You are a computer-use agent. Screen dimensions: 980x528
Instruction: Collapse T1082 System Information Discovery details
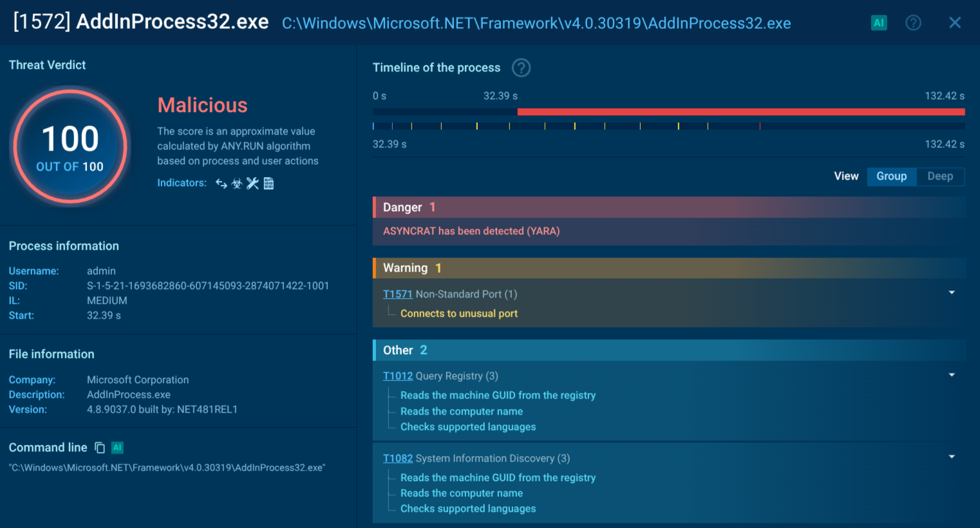(x=952, y=457)
